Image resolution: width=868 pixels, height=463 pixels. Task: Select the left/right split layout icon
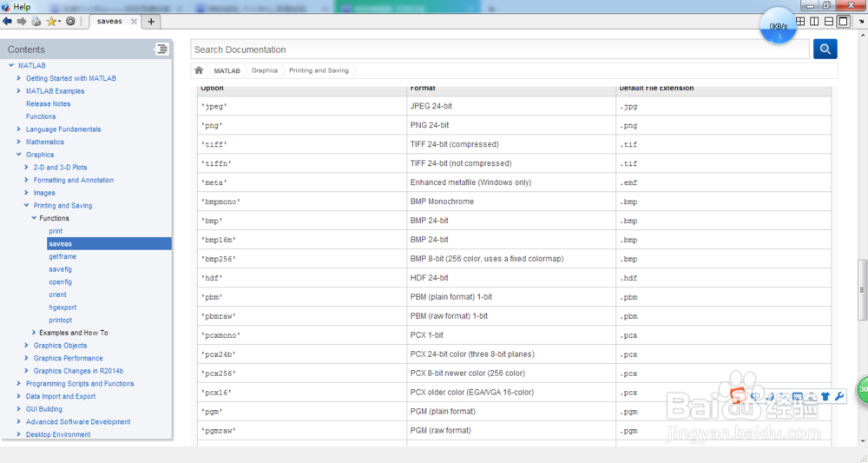(814, 21)
